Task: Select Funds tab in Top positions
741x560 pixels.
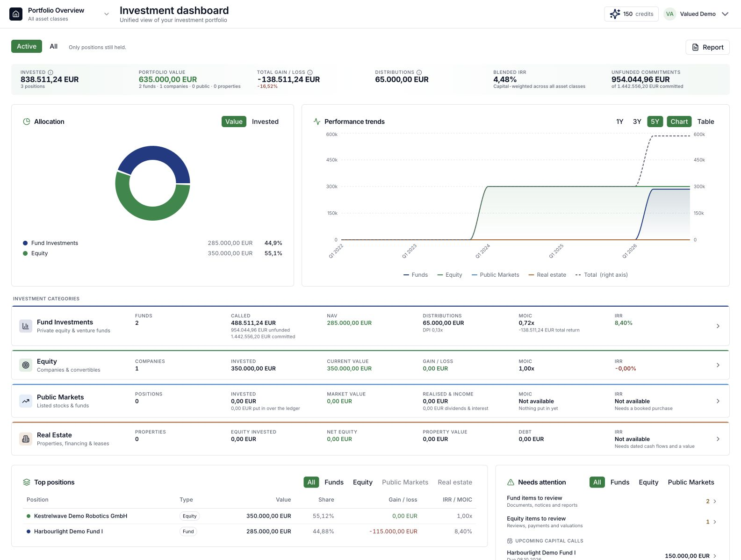Action: click(334, 482)
